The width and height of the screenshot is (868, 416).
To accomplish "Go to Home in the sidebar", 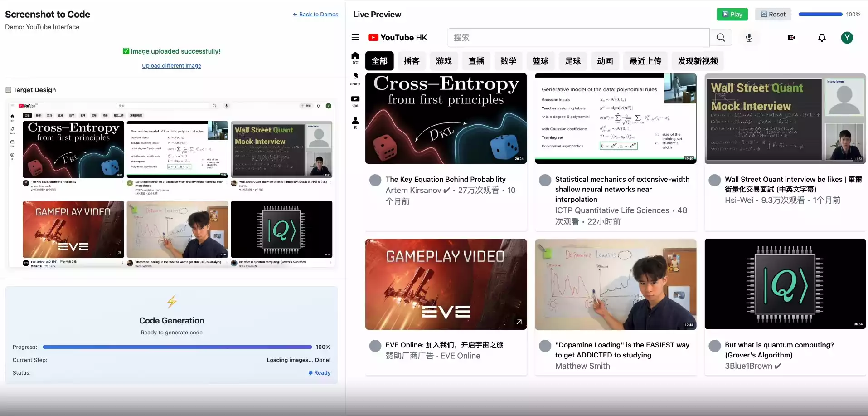I will [x=355, y=58].
